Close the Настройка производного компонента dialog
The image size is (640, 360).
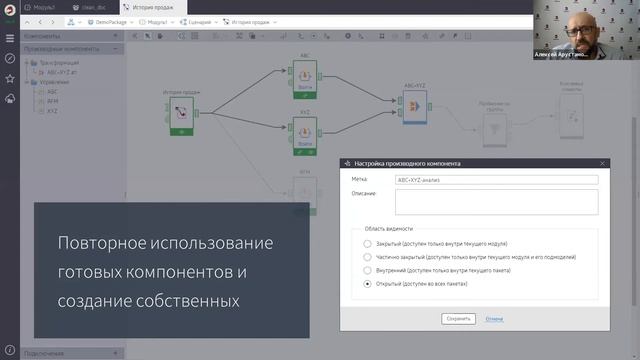coord(602,163)
